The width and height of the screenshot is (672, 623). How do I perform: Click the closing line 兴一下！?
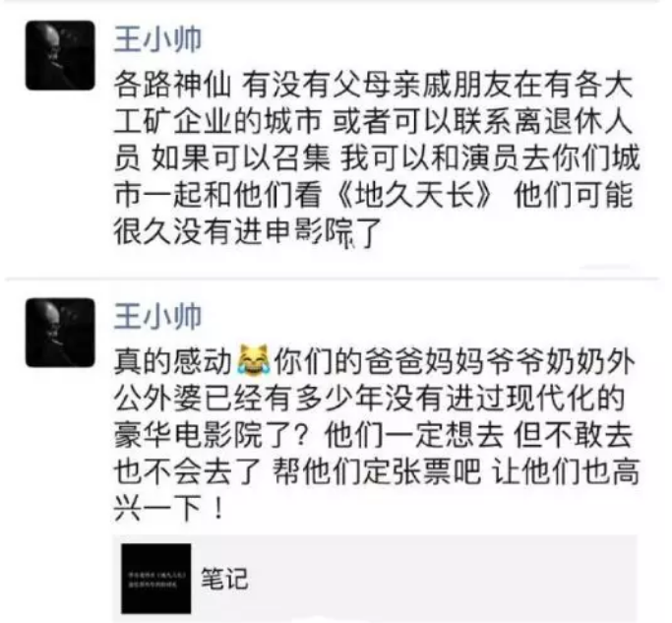click(x=169, y=509)
